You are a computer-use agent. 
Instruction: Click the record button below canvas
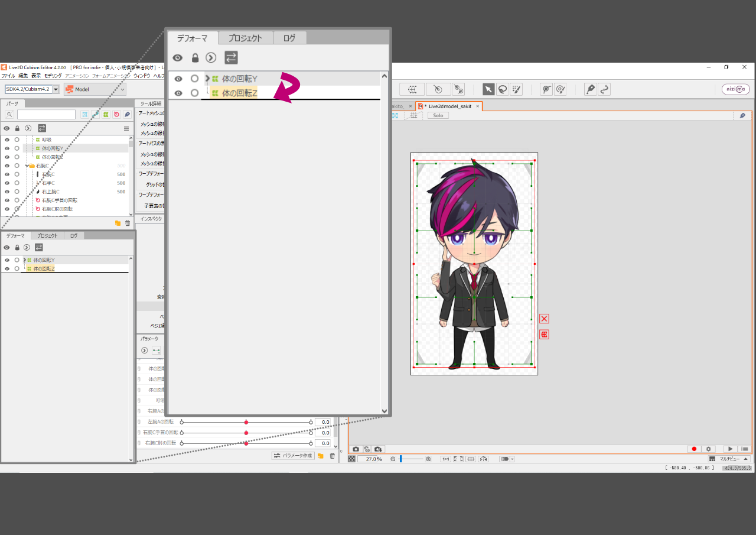click(x=695, y=449)
